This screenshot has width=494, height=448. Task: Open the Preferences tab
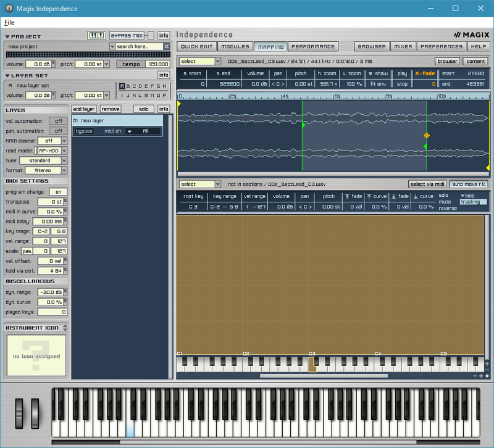click(x=442, y=46)
